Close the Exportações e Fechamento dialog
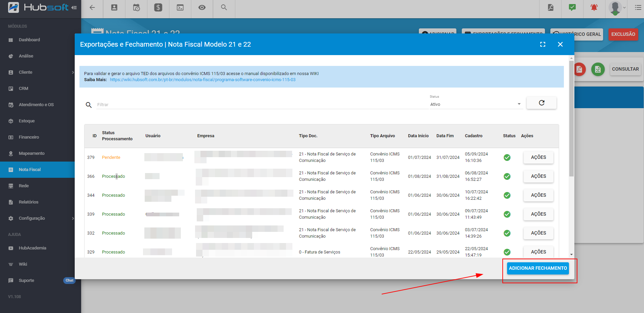This screenshot has height=313, width=644. 560,44
